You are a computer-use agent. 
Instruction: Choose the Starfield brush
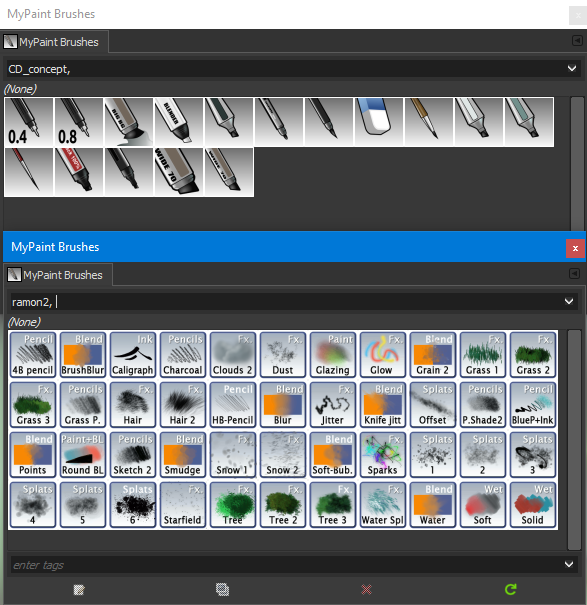pos(183,504)
